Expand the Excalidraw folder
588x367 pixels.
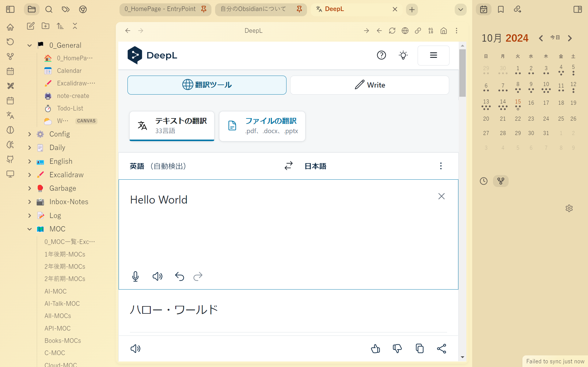pos(29,175)
